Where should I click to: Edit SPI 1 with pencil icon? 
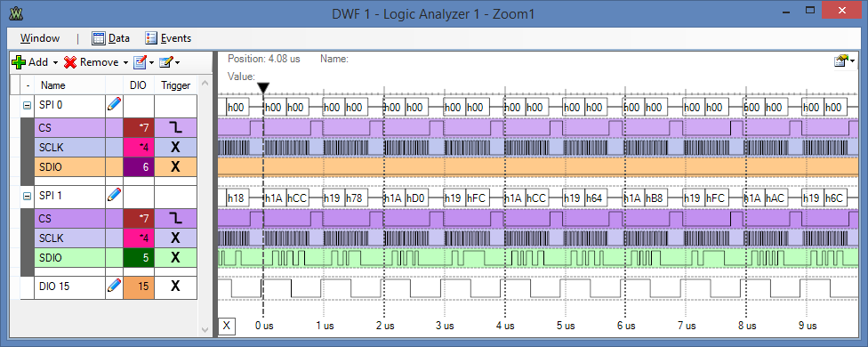coord(114,194)
